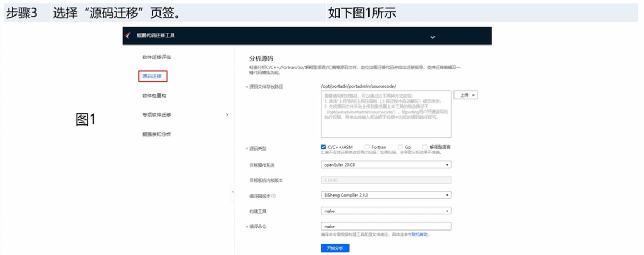Viewport: 644px width, 255px height.
Task: Expand the chevron in the dark header bar
Action: point(432,37)
